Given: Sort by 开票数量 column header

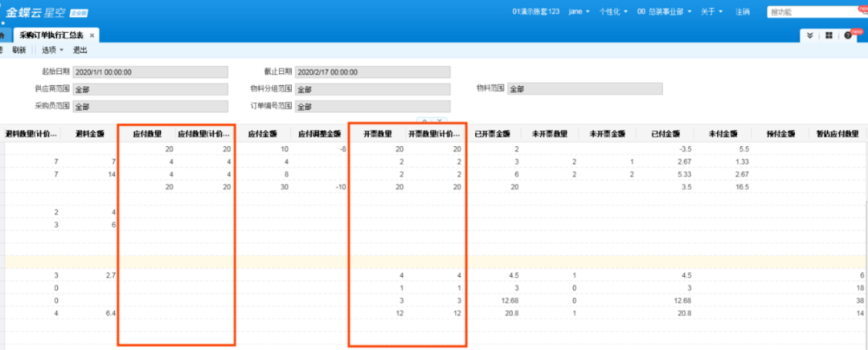Looking at the screenshot, I should tap(378, 133).
